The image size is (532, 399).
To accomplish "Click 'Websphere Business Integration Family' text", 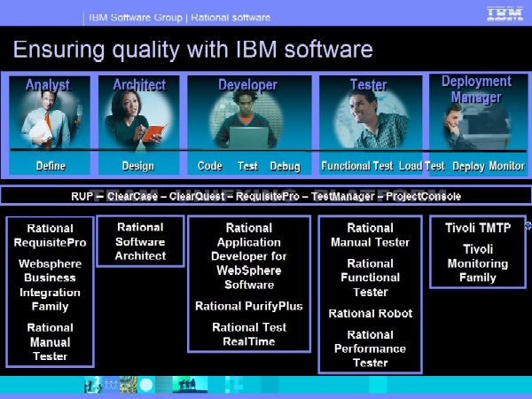I will pyautogui.click(x=50, y=285).
